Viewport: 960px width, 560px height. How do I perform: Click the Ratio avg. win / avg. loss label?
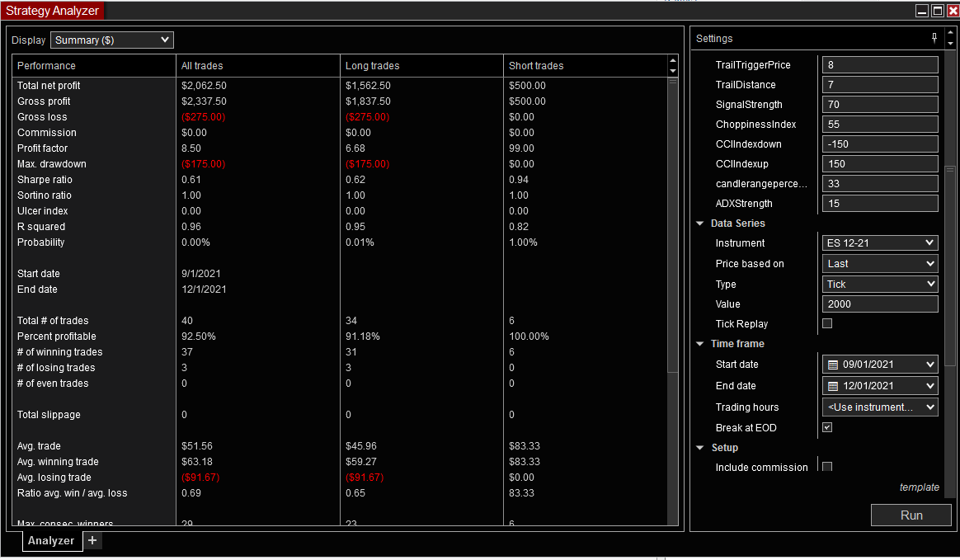point(73,493)
